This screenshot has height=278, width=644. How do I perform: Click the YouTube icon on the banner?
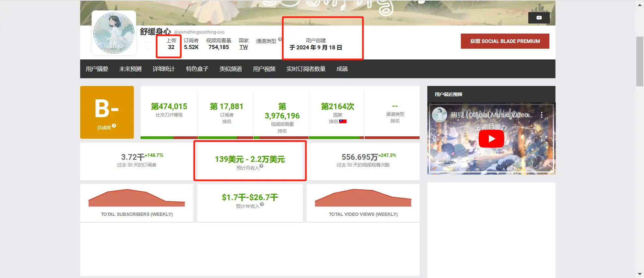(x=539, y=18)
